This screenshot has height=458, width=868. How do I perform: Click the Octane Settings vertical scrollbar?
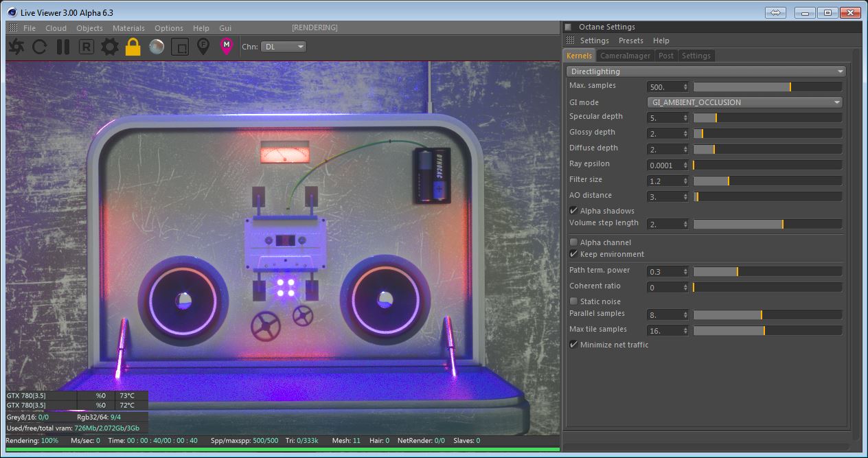point(856,245)
